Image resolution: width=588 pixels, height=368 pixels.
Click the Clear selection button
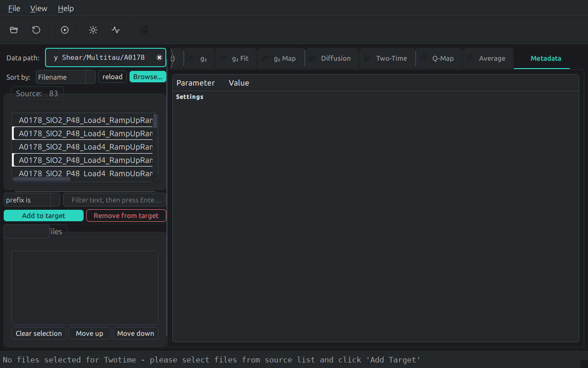click(x=39, y=333)
